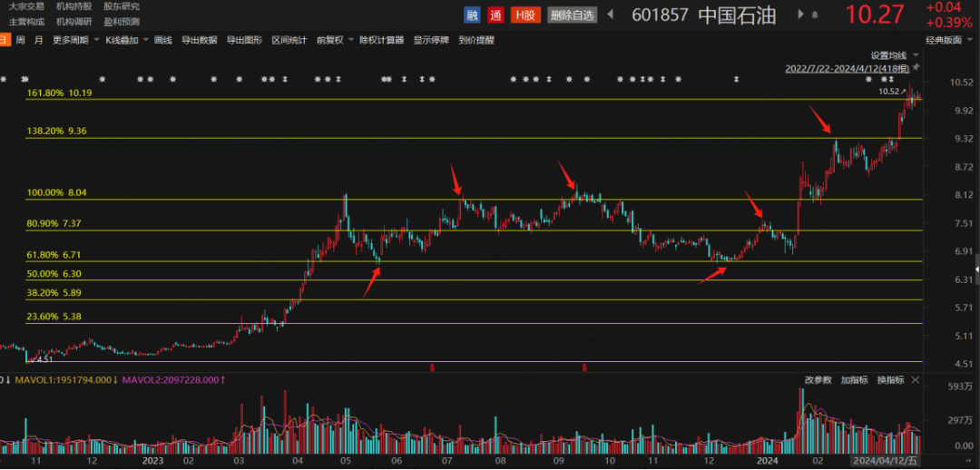The image size is (980, 470).
Task: Open the 盈利预测 tab
Action: pyautogui.click(x=122, y=21)
